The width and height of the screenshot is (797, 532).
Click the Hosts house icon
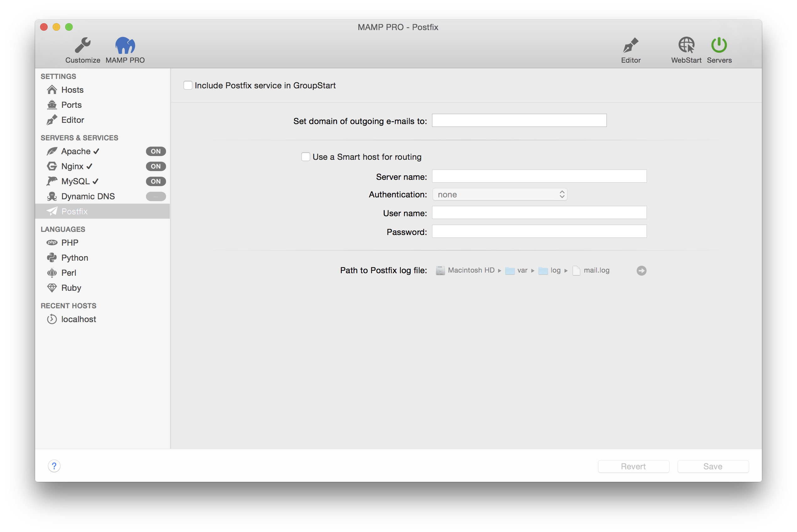(x=52, y=90)
